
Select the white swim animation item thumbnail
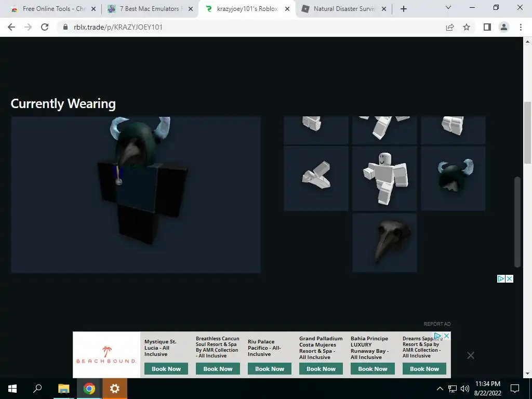click(x=316, y=178)
